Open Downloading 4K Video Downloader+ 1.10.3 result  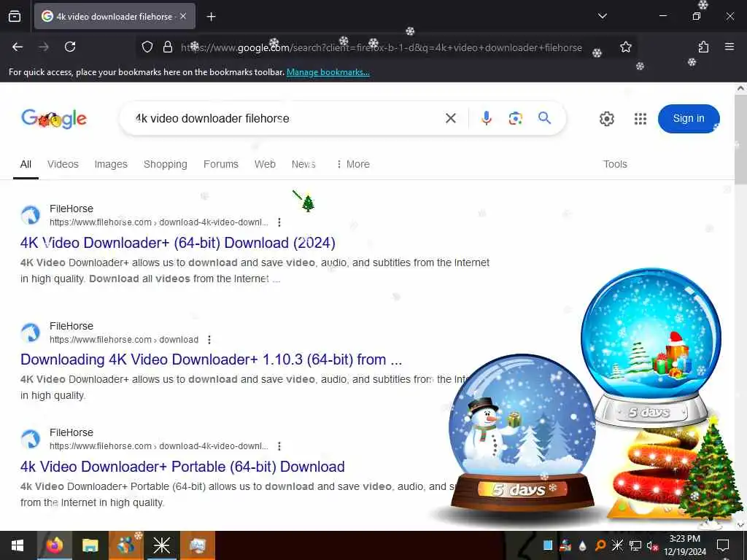[x=211, y=359]
